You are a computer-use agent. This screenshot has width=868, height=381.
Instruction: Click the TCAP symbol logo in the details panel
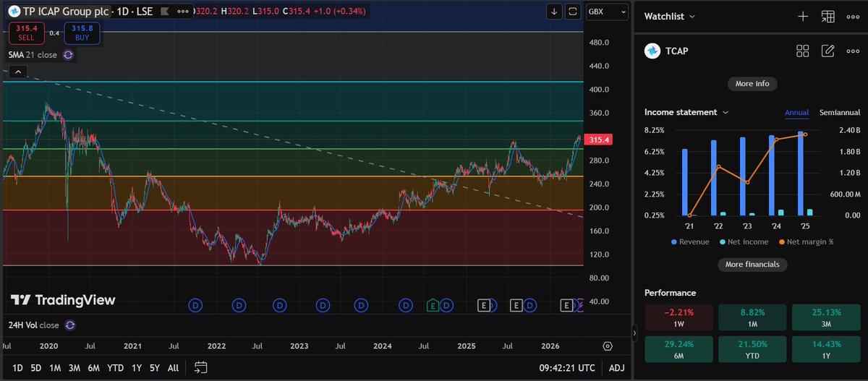(652, 51)
